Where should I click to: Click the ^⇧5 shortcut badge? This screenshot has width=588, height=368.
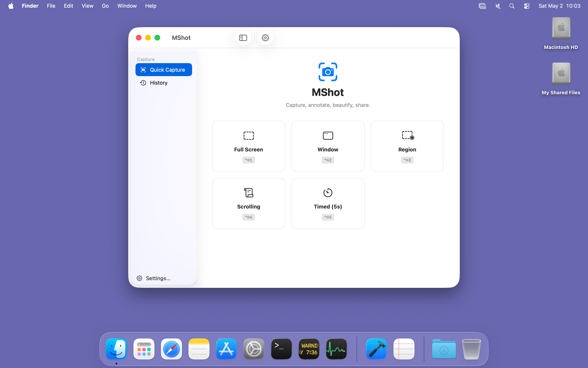328,217
